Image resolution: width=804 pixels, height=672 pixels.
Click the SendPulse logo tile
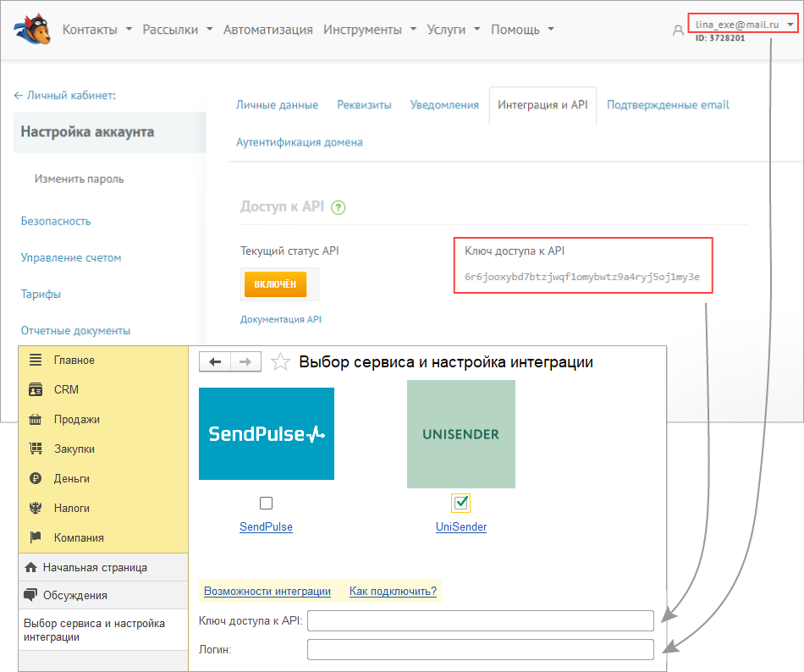[x=267, y=433]
